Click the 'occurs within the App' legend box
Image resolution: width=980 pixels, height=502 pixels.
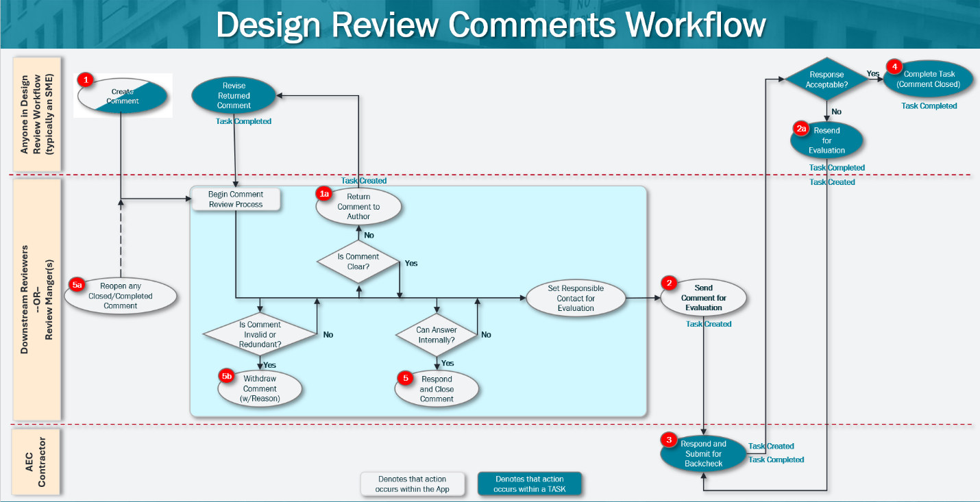point(412,484)
